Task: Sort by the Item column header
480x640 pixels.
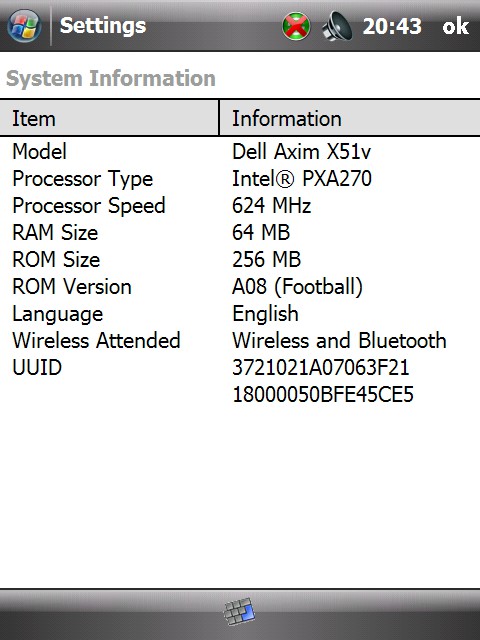Action: 109,118
